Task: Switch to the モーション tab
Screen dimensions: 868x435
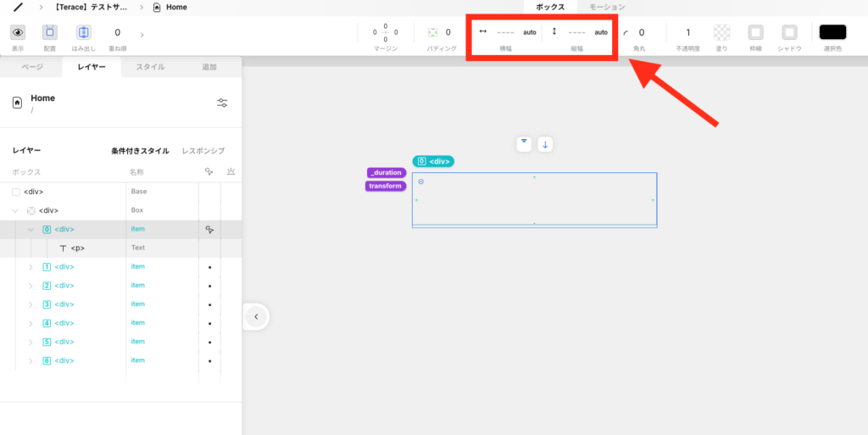Action: pos(607,7)
